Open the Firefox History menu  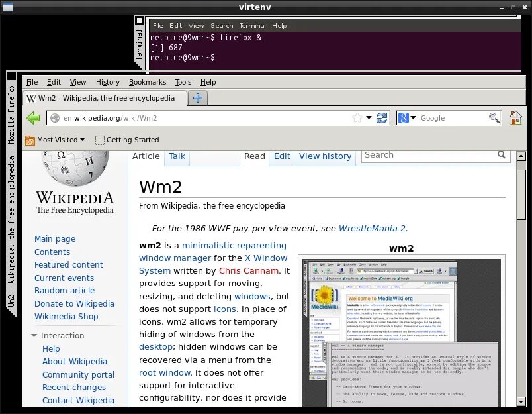click(108, 82)
